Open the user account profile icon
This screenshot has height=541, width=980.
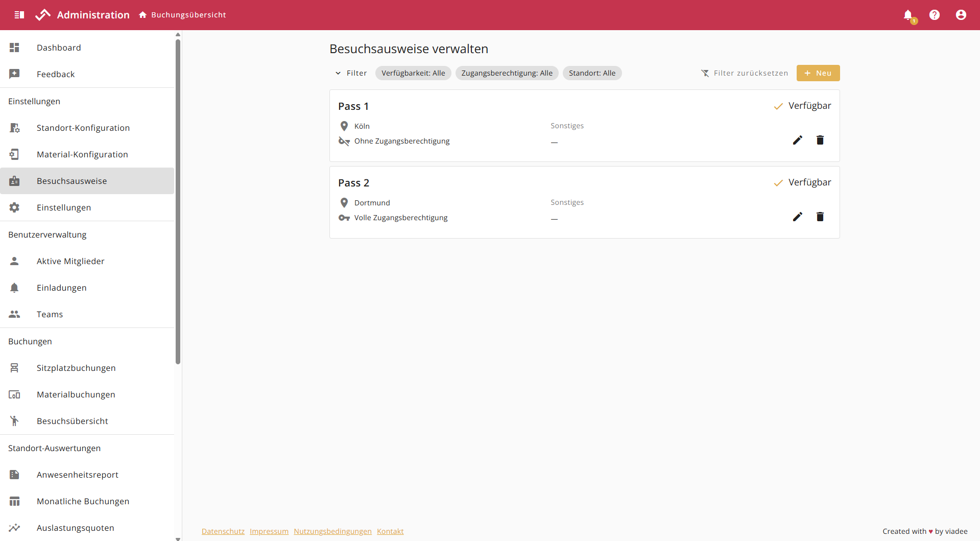click(x=961, y=15)
